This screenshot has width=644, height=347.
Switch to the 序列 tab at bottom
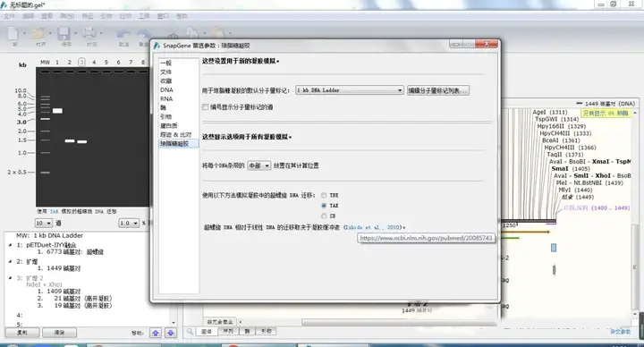tap(227, 331)
